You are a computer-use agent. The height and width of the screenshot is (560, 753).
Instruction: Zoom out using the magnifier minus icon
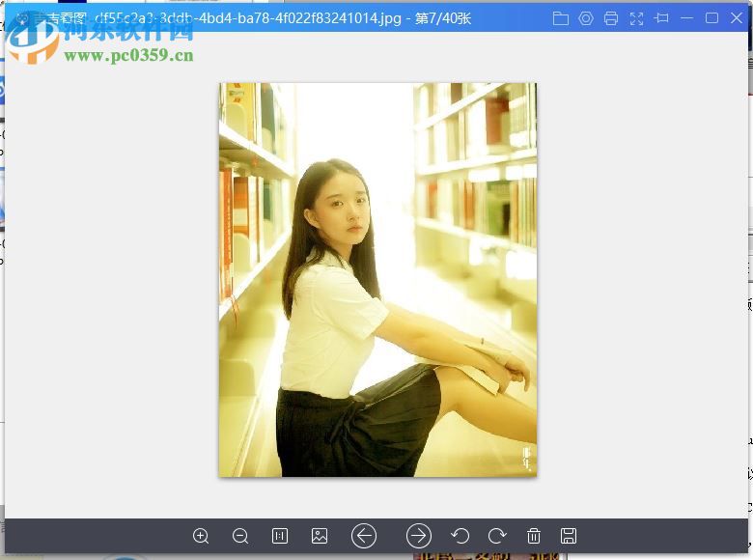[x=240, y=536]
